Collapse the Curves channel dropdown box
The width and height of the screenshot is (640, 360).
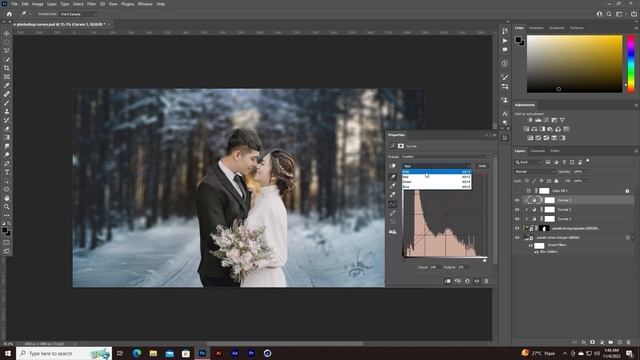point(437,166)
